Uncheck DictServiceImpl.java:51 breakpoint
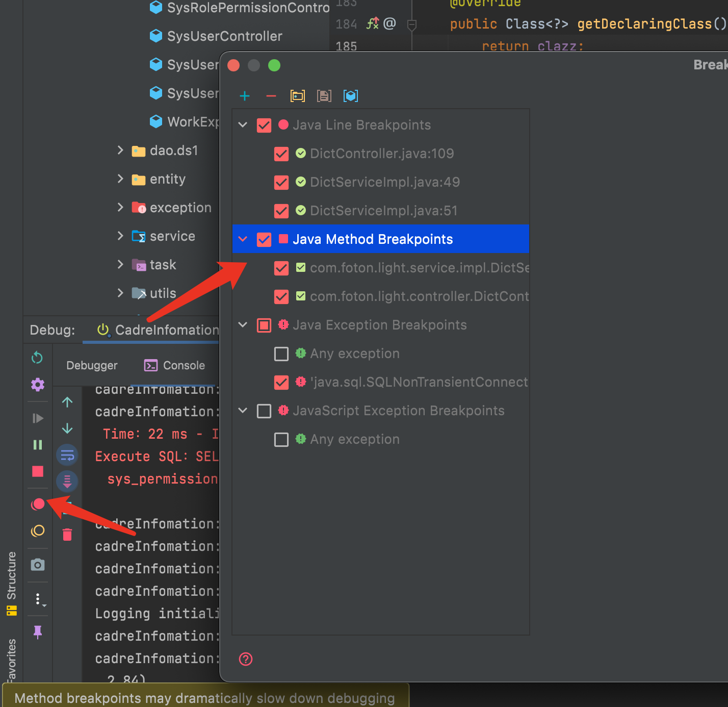Image resolution: width=728 pixels, height=707 pixels. pyautogui.click(x=281, y=211)
